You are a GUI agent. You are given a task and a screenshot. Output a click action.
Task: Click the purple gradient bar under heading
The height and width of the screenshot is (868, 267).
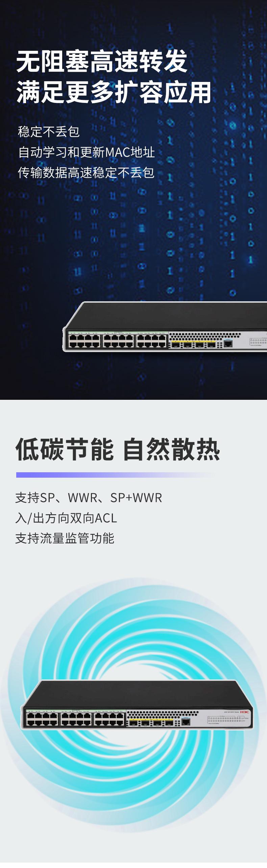coord(115,475)
